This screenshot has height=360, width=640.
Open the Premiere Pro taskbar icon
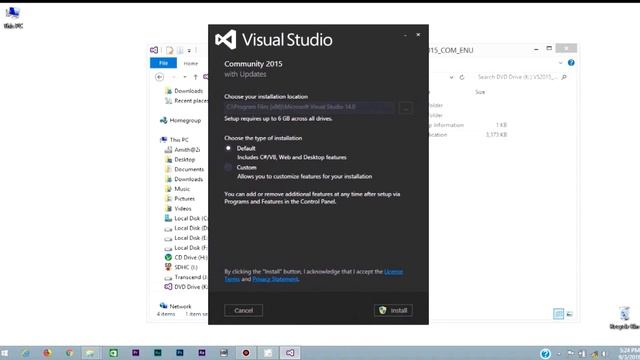point(136,353)
